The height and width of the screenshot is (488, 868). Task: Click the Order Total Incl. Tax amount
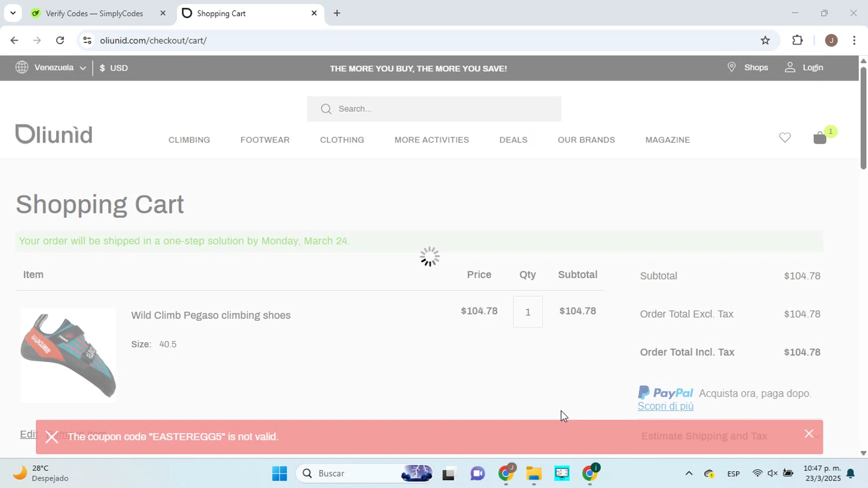click(802, 353)
